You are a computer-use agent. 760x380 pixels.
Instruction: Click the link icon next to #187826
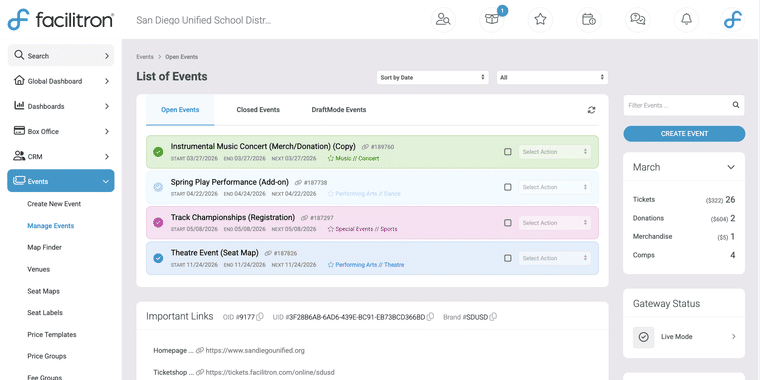coord(268,253)
